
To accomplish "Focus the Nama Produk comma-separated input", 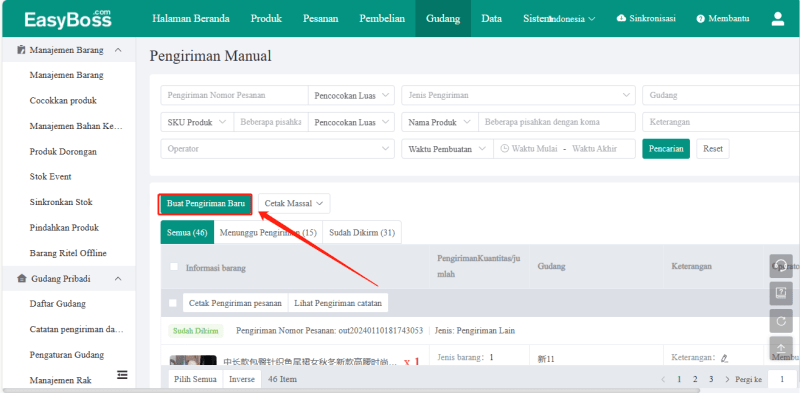I will [x=557, y=122].
